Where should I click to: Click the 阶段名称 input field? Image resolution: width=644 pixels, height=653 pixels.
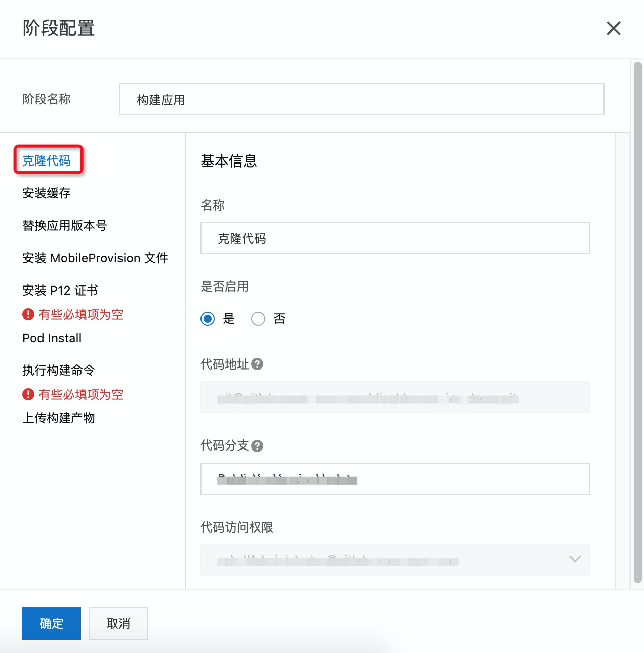(x=362, y=99)
